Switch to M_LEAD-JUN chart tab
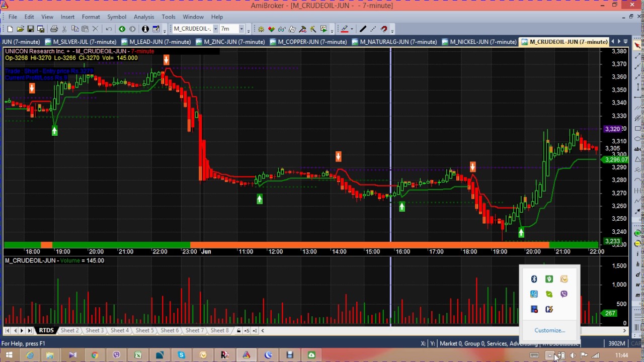 156,42
